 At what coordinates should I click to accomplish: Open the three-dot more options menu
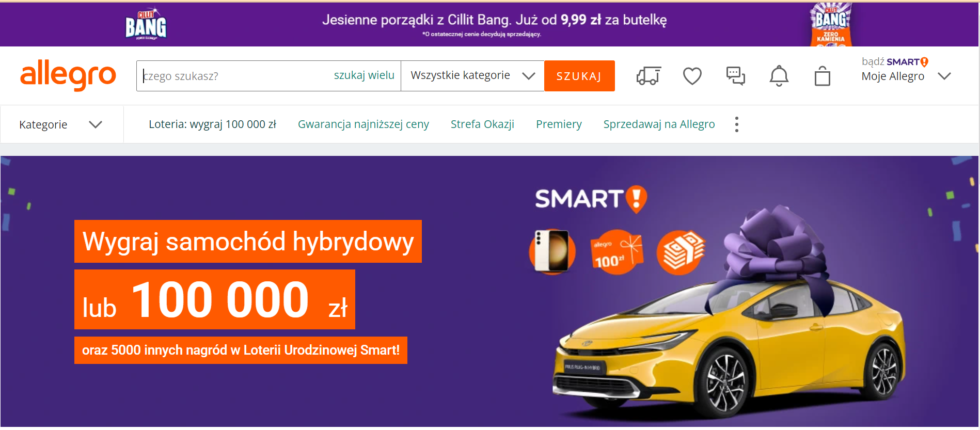pyautogui.click(x=736, y=124)
